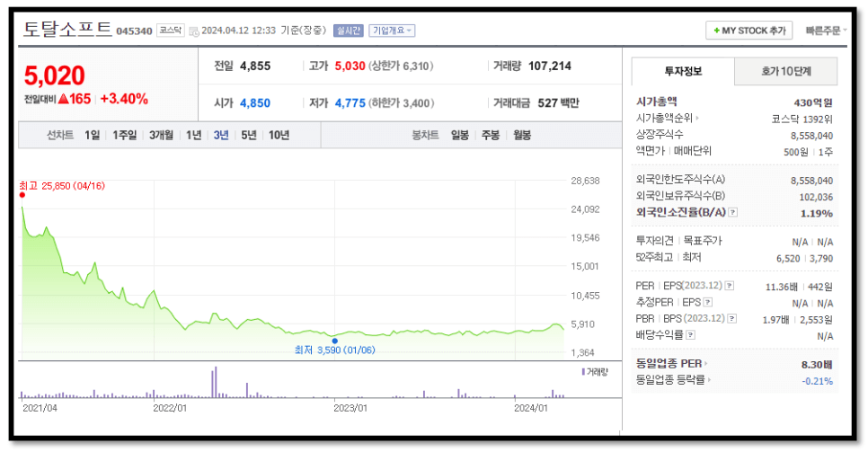The height and width of the screenshot is (452, 868).
Task: Click the 저가 4,775 value
Action: tap(350, 103)
